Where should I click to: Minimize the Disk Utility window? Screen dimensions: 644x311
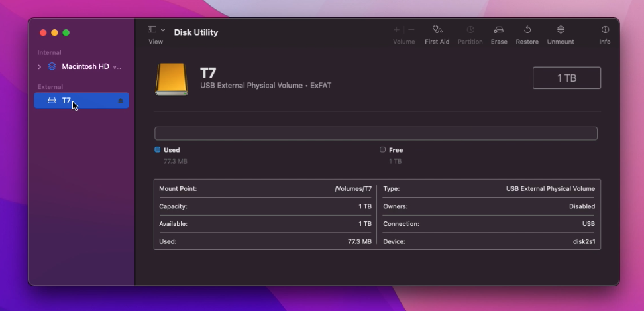point(54,33)
